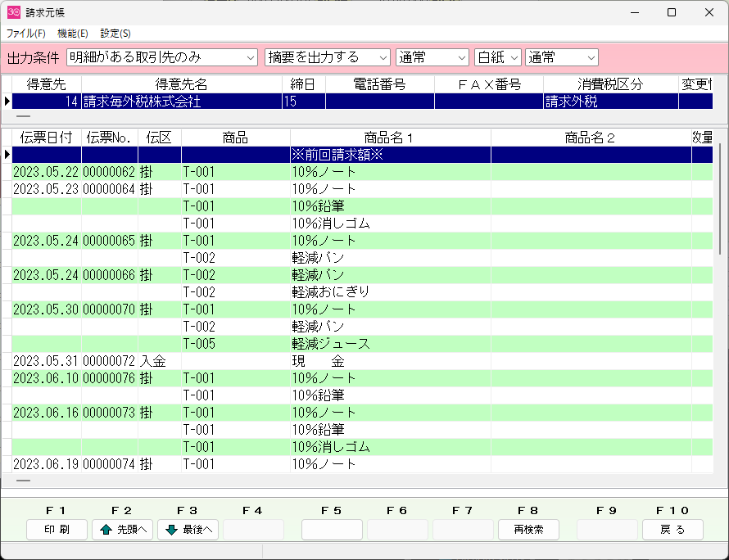Click the 軽減おにぎり item
Viewport: 729px width, 560px height.
(x=391, y=292)
